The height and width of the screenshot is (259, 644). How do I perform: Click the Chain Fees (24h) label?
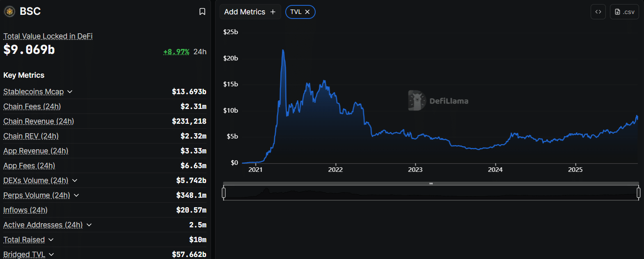pos(32,106)
